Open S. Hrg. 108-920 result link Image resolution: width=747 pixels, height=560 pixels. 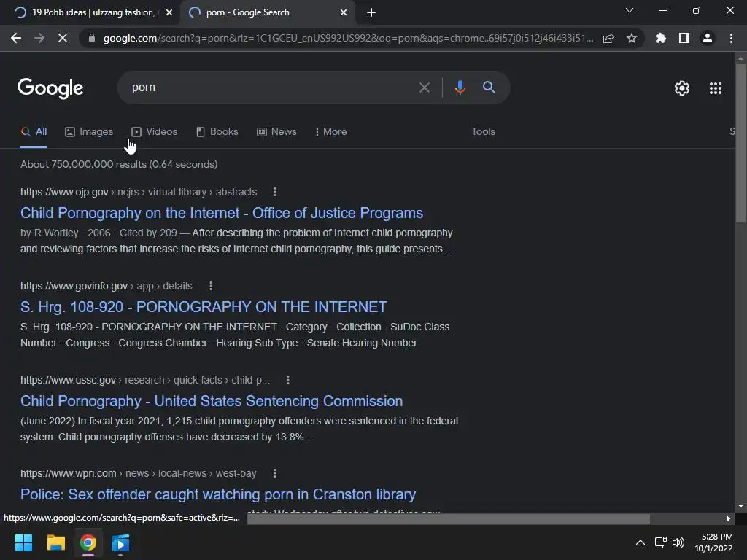click(204, 307)
